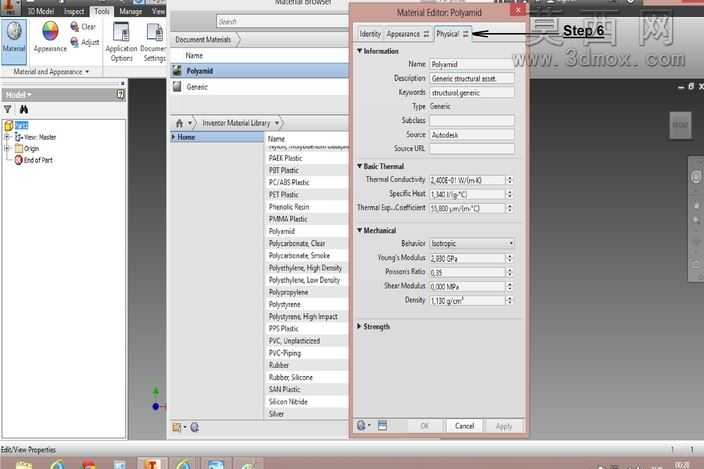The image size is (704, 469).
Task: Expand the Origin folder in model tree
Action: pos(7,149)
